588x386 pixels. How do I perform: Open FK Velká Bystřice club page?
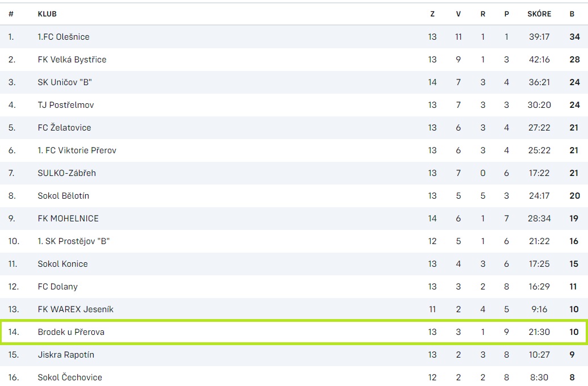72,60
